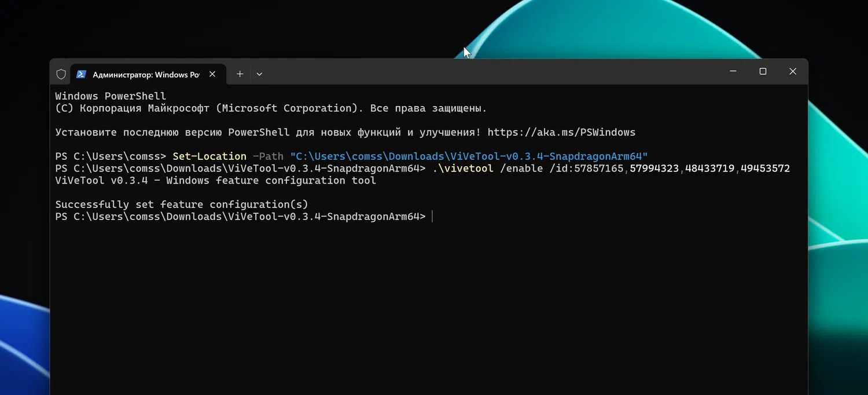Minimize the terminal window
The image size is (868, 395).
(733, 71)
